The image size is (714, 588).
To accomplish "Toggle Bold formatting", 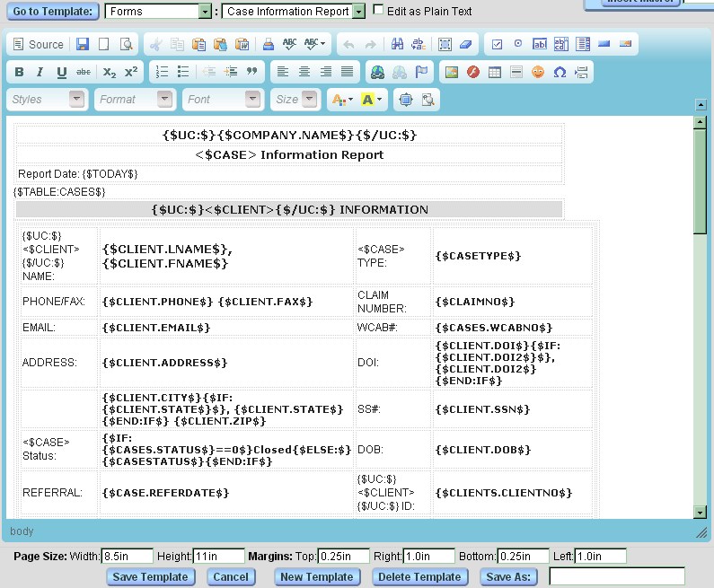I will (19, 72).
